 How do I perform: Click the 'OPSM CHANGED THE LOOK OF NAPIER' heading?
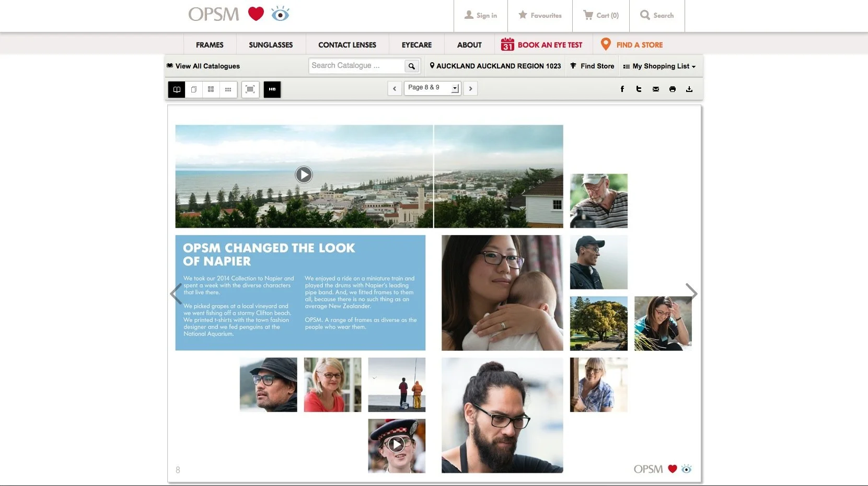coord(269,254)
